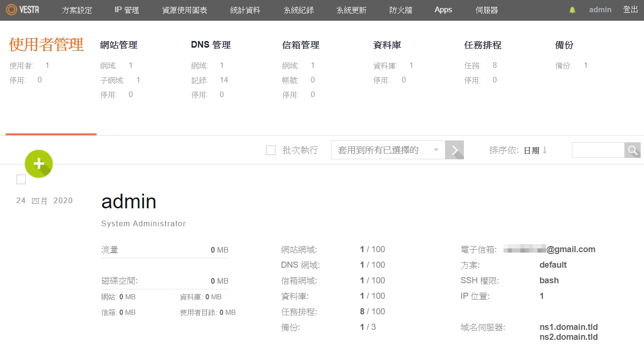
Task: Select the admin user checkbox
Action: (21, 180)
